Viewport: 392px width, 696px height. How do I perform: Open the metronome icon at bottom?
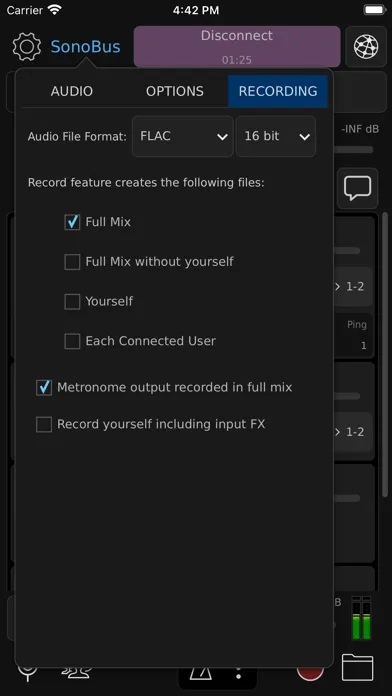[x=201, y=674]
